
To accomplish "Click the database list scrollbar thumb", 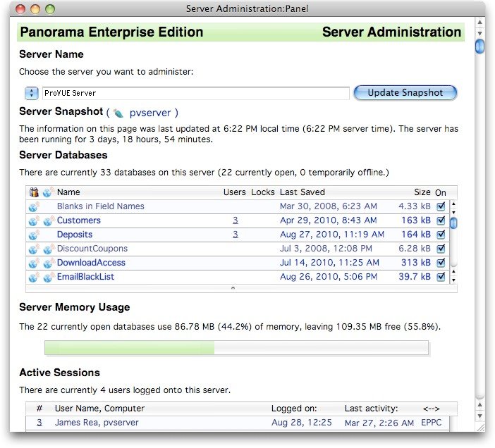I will (453, 223).
